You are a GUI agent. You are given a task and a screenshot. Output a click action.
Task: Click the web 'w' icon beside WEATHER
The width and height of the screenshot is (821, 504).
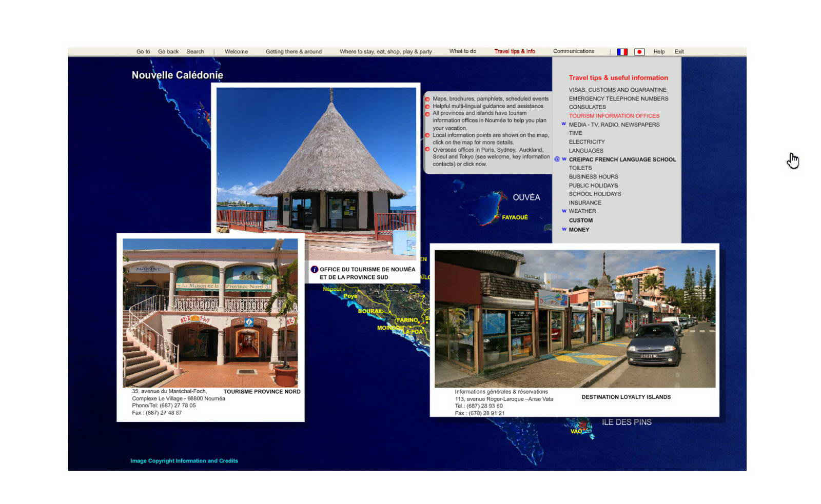click(x=564, y=211)
